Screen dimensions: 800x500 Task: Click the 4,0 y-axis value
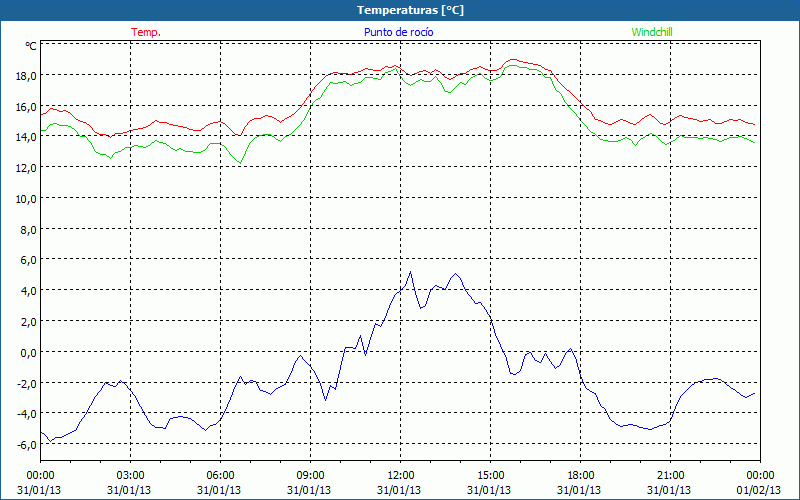[x=28, y=291]
